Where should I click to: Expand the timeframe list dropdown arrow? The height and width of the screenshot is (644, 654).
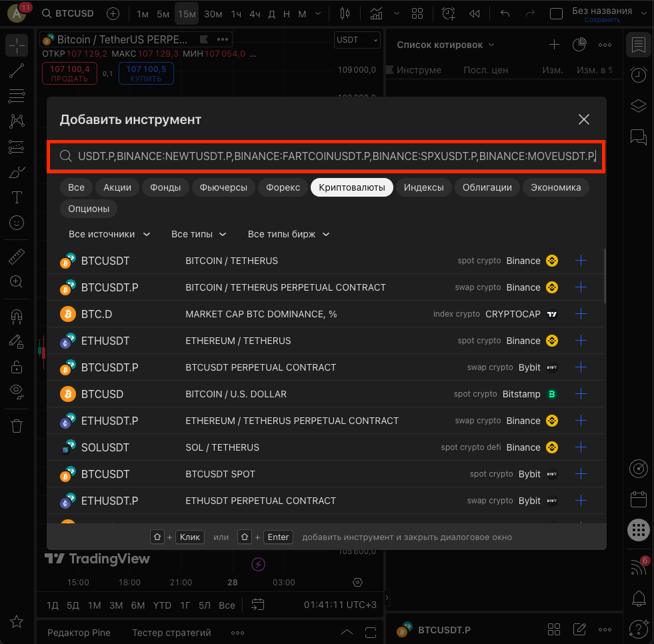tap(318, 14)
